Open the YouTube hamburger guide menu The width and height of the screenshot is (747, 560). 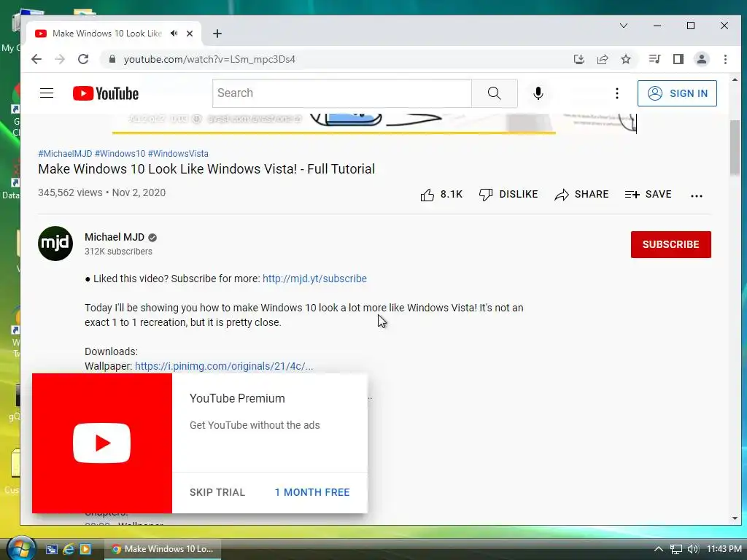[x=47, y=93]
